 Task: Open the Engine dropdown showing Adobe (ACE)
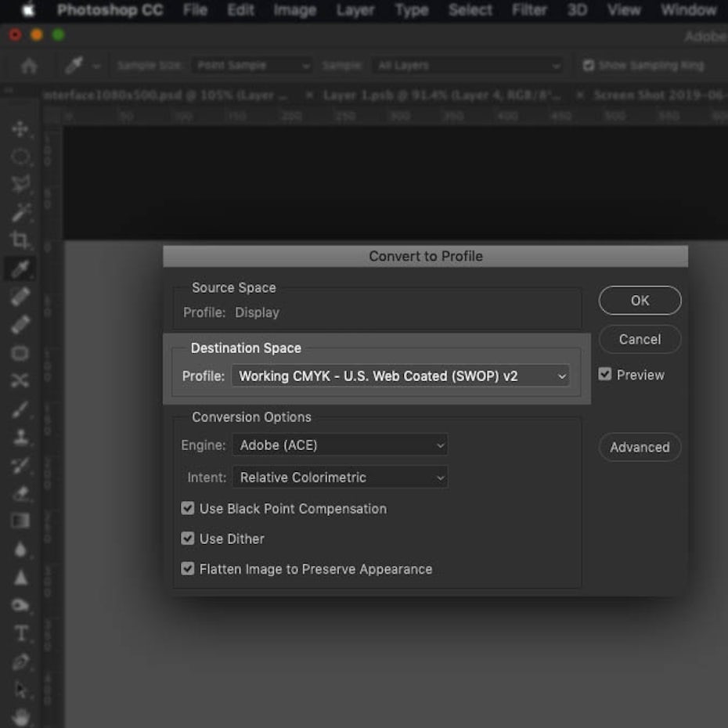click(340, 445)
